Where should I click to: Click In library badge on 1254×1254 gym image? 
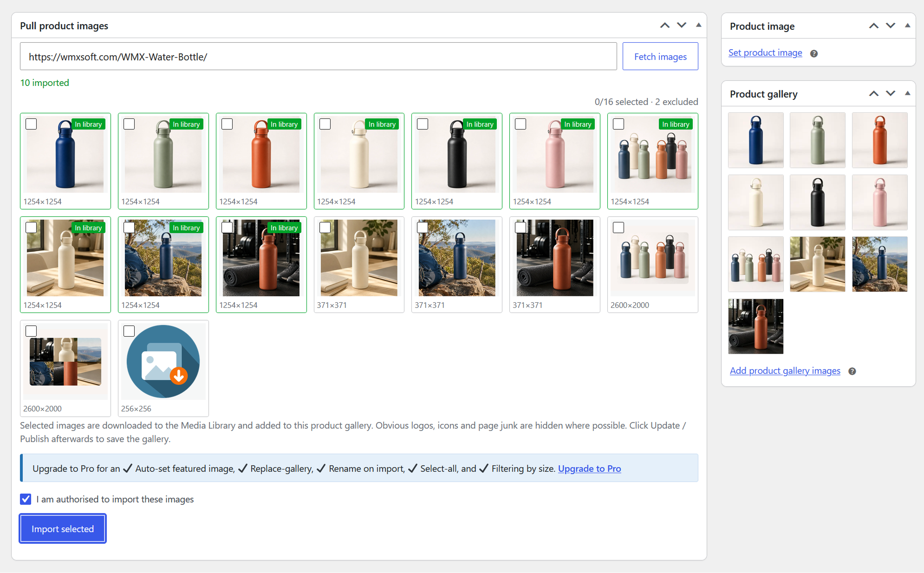(x=284, y=228)
